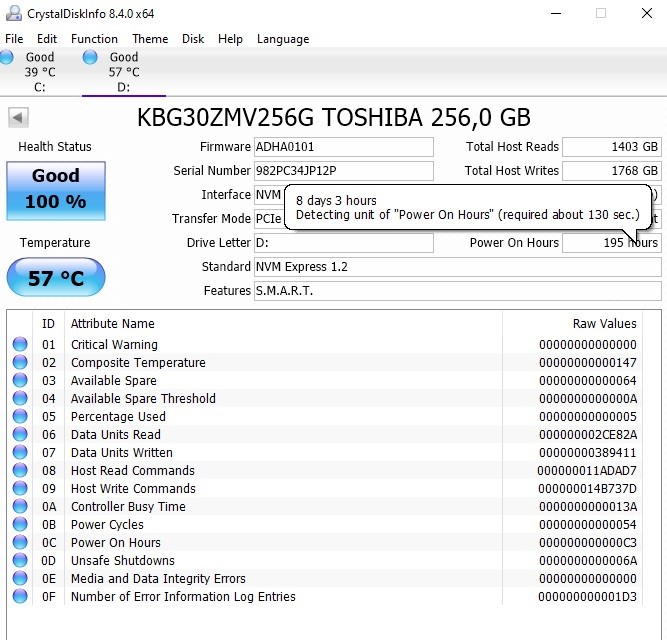
Task: Click the Total Host Writes value
Action: (x=612, y=171)
